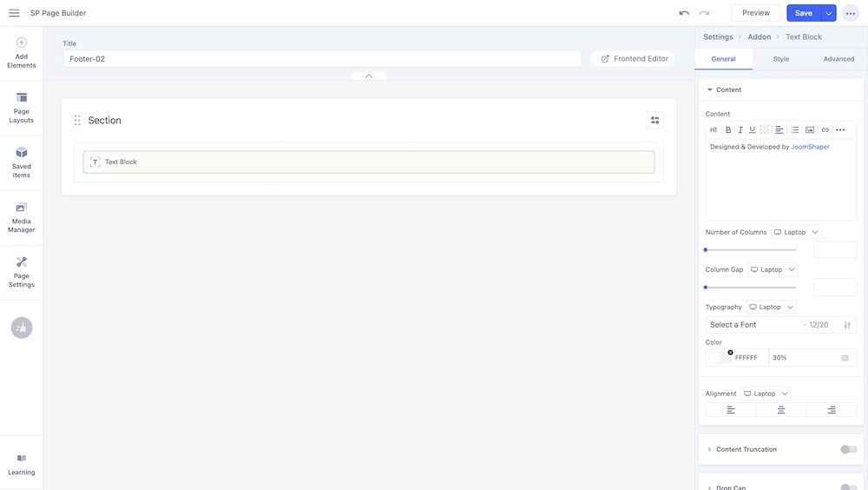868x490 pixels.
Task: Toggle Drop Cap switch
Action: point(848,487)
